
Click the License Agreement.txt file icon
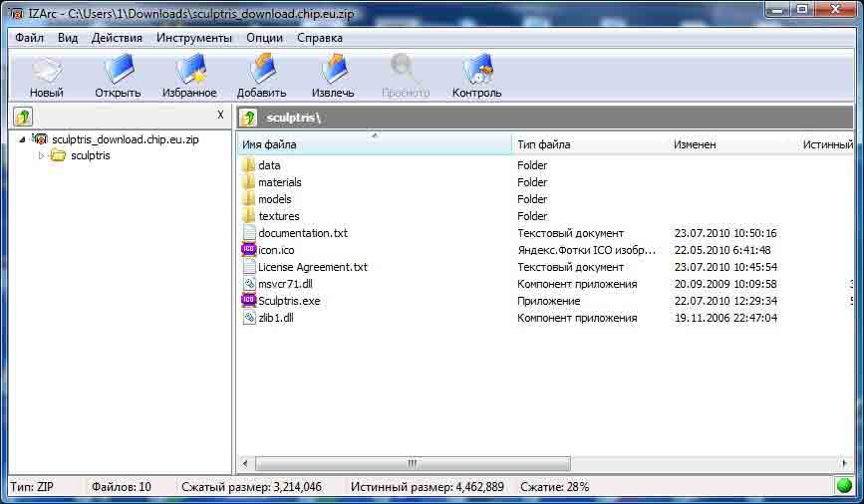[249, 267]
